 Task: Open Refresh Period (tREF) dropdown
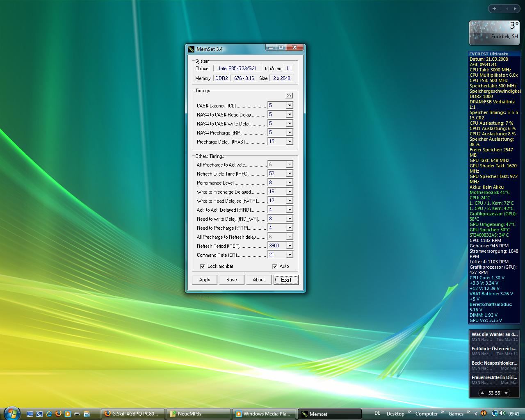click(290, 246)
